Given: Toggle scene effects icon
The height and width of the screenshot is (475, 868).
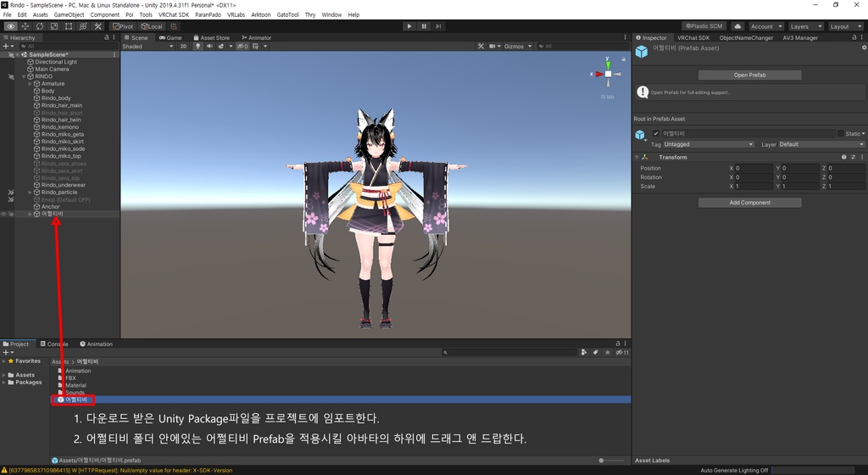Looking at the screenshot, I should [x=221, y=46].
